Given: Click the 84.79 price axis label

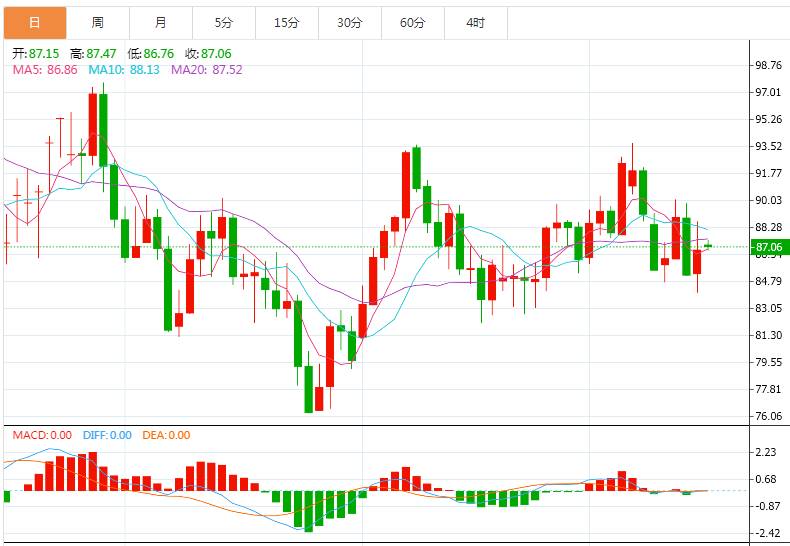Looking at the screenshot, I should tap(768, 281).
